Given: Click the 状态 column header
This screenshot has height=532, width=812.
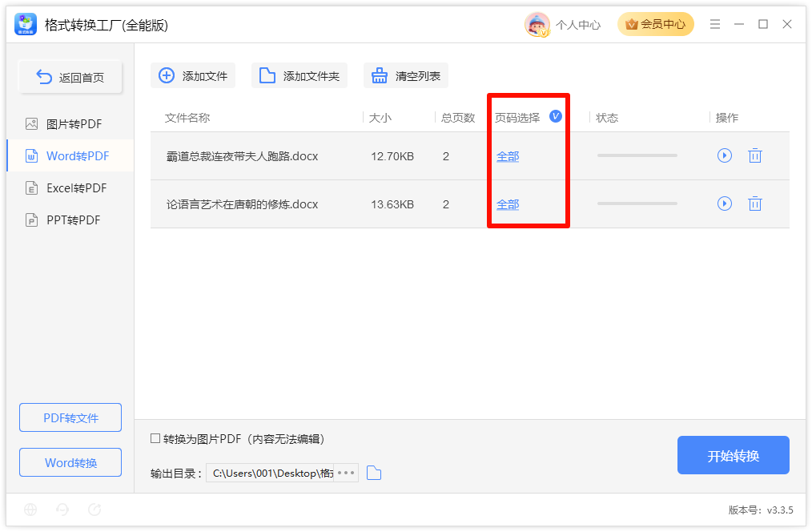Looking at the screenshot, I should 606,118.
